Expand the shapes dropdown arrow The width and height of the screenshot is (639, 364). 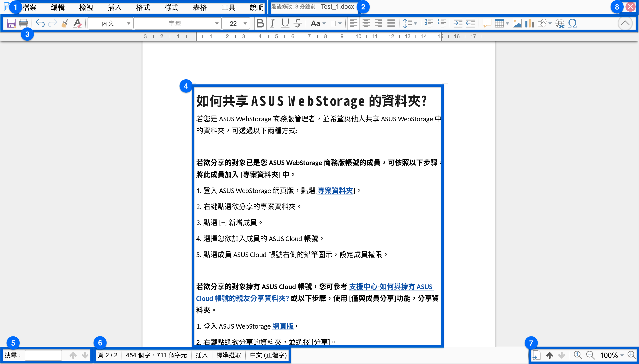pyautogui.click(x=550, y=24)
